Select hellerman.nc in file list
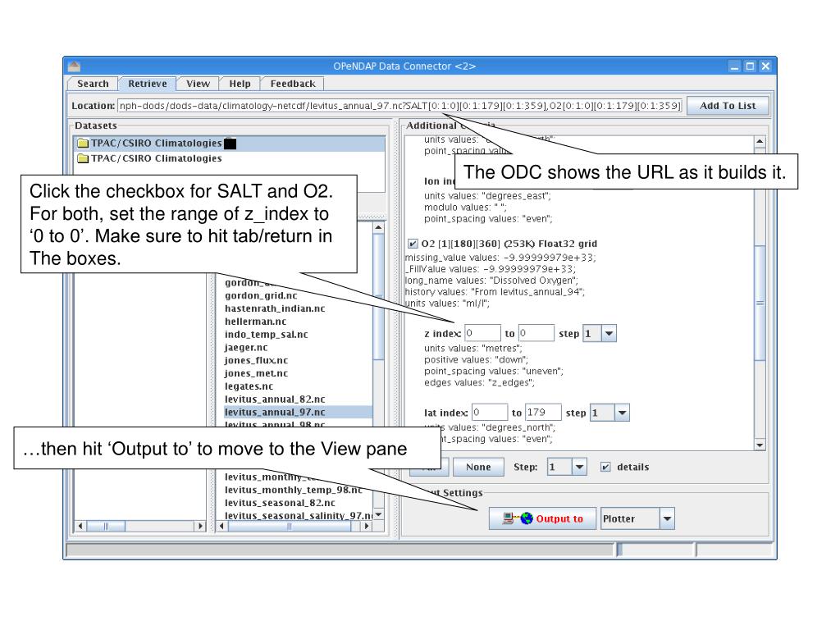 pos(256,322)
